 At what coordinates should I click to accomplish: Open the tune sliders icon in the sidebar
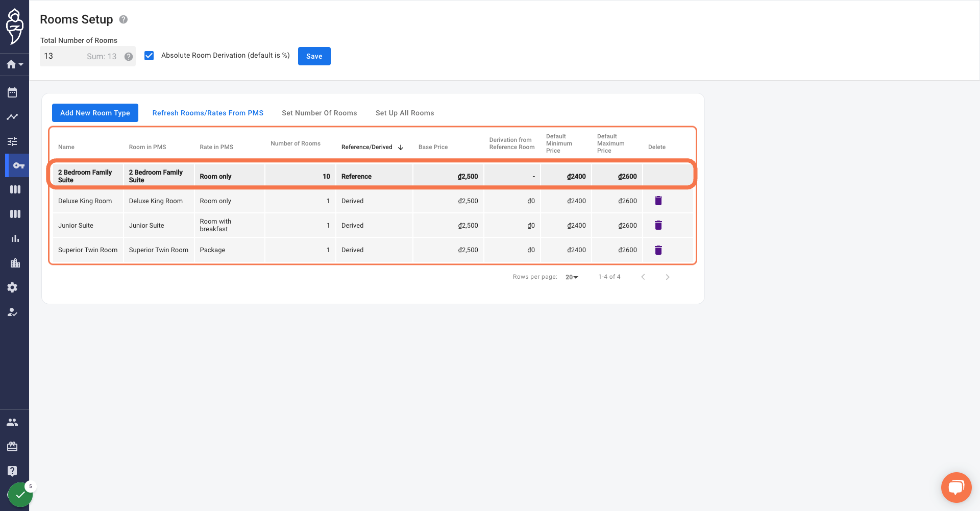pos(12,141)
